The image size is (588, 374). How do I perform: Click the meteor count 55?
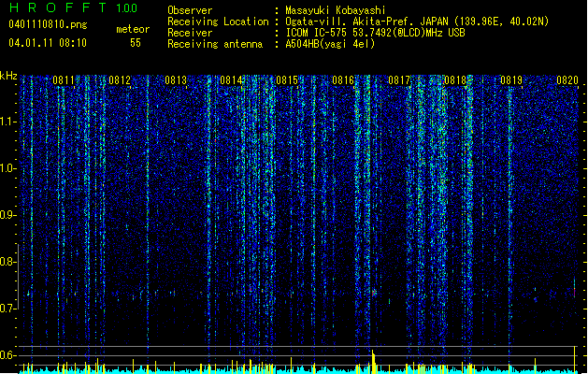tap(136, 43)
